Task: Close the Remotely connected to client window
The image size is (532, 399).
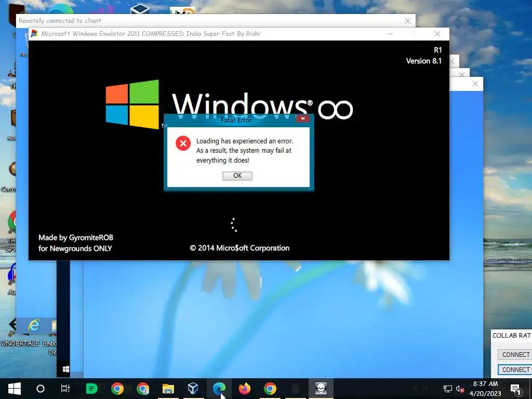Action: click(x=408, y=21)
